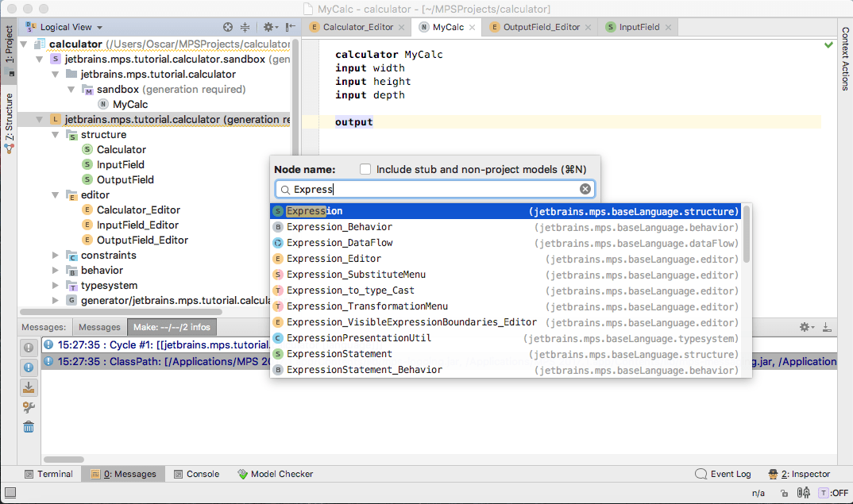
Task: Collapse the structure folder in project tree
Action: coord(55,135)
